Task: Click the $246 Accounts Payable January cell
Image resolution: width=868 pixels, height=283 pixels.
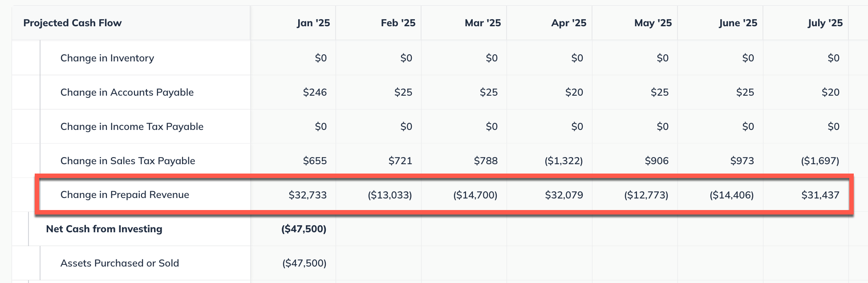Action: pos(315,93)
